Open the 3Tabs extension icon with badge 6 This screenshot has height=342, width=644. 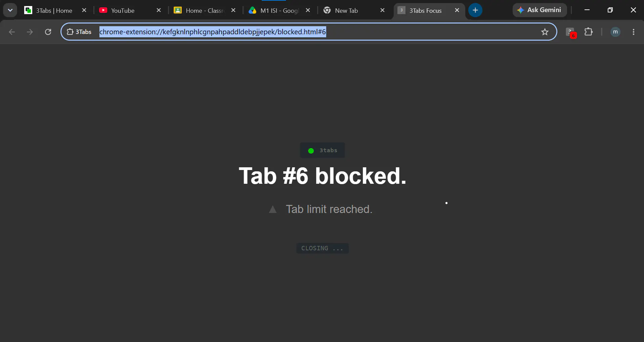click(571, 32)
